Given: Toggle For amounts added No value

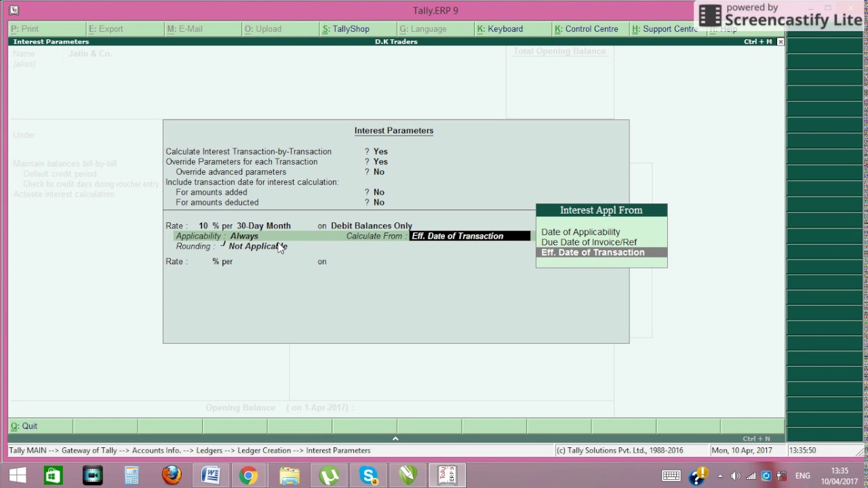Looking at the screenshot, I should pos(378,192).
